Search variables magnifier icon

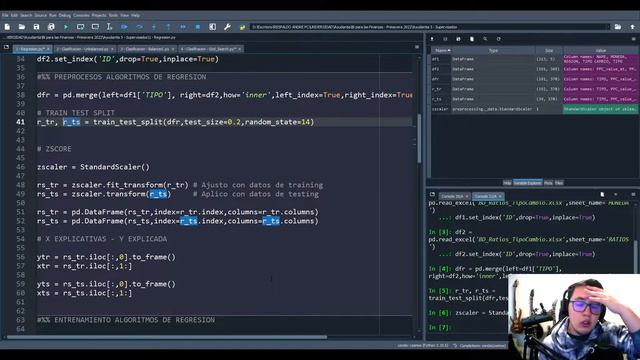485,39
